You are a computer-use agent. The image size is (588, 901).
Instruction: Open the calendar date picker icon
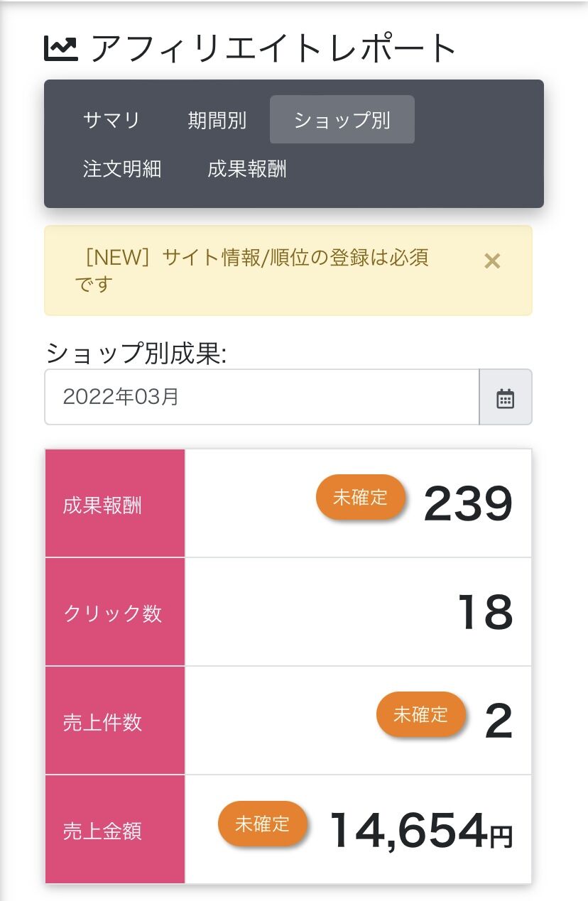[x=505, y=398]
